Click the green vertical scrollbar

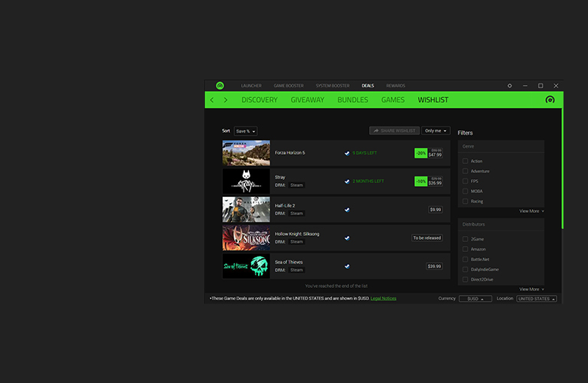(562, 169)
